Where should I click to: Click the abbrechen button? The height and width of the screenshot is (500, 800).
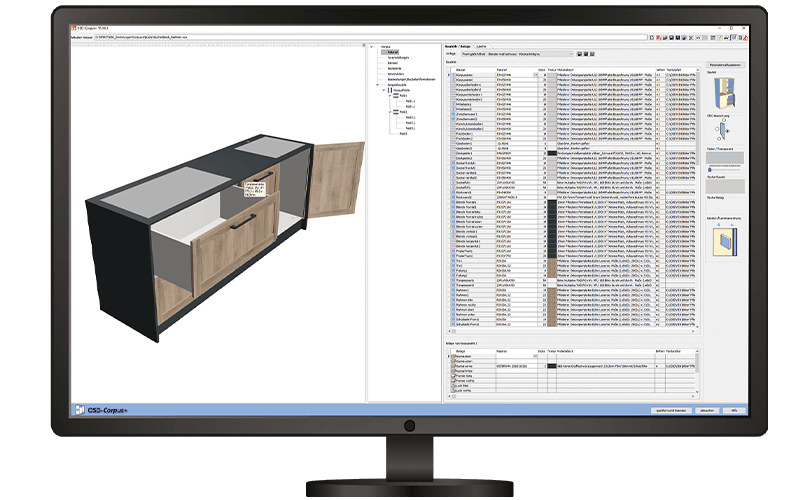pos(707,410)
